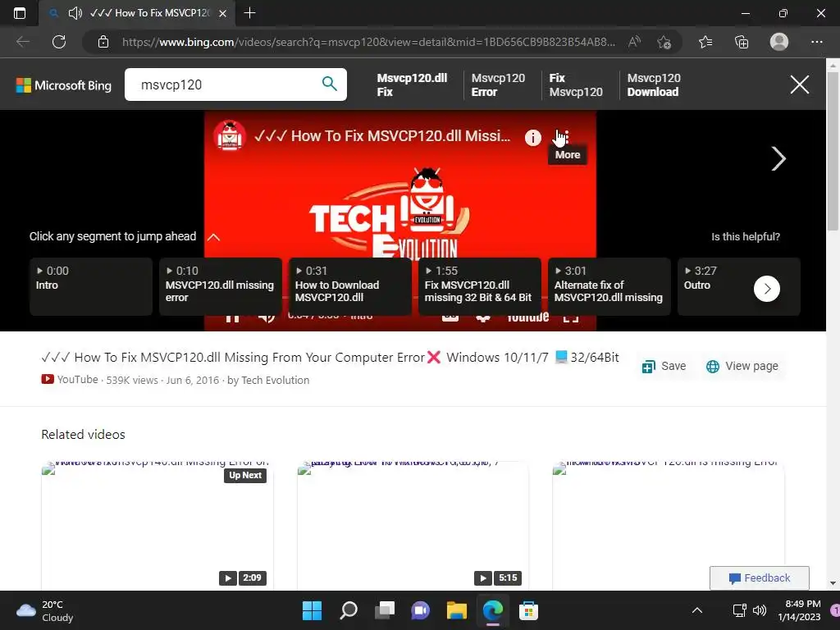
Task: Add this page to favorites
Action: (x=664, y=42)
